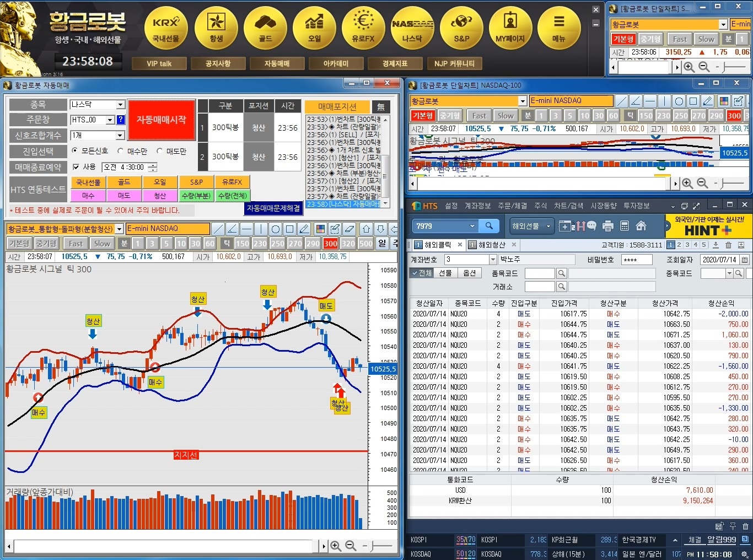Select eraser tool in 자동매매 chart toolbar
Image resolution: width=753 pixels, height=560 pixels.
[x=349, y=229]
